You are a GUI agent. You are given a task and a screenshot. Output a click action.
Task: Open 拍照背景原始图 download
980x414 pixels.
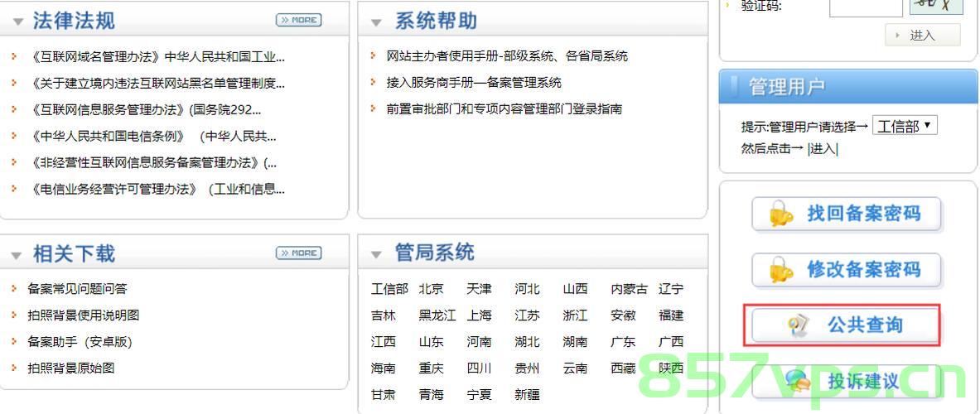coord(71,368)
